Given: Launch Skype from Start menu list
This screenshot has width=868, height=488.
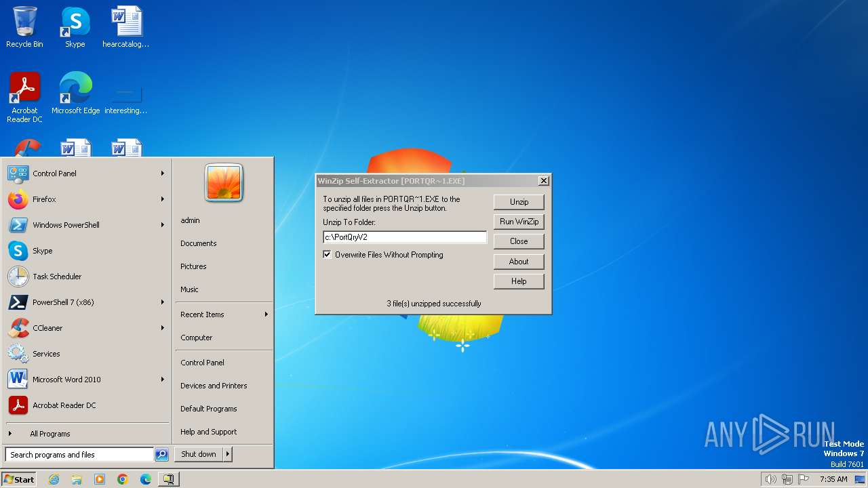Looking at the screenshot, I should (x=87, y=251).
